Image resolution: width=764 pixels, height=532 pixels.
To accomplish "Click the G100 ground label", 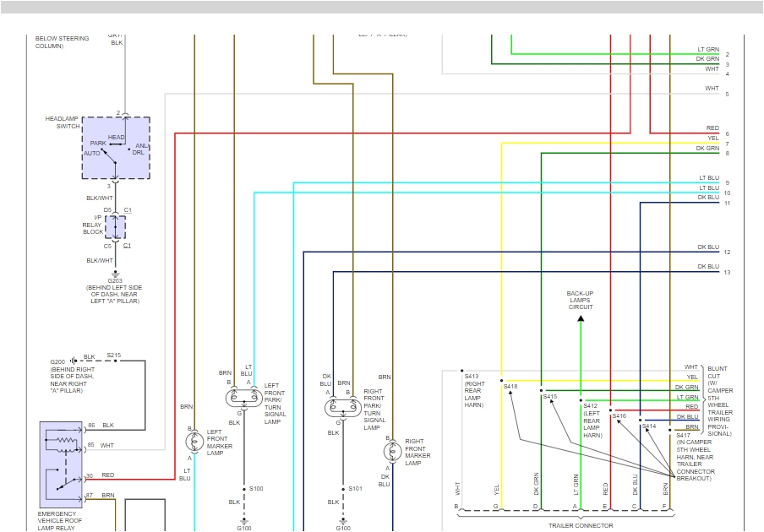I will pos(244,527).
